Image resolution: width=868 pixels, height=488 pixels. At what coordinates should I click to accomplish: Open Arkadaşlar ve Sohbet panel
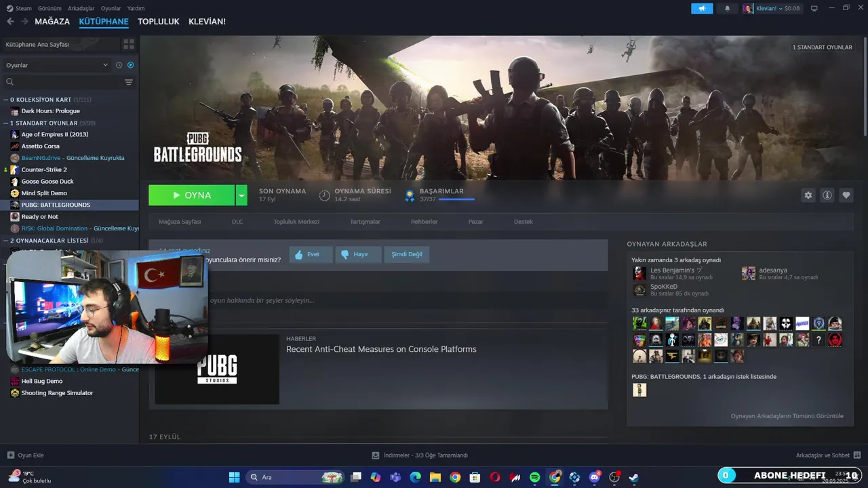828,455
